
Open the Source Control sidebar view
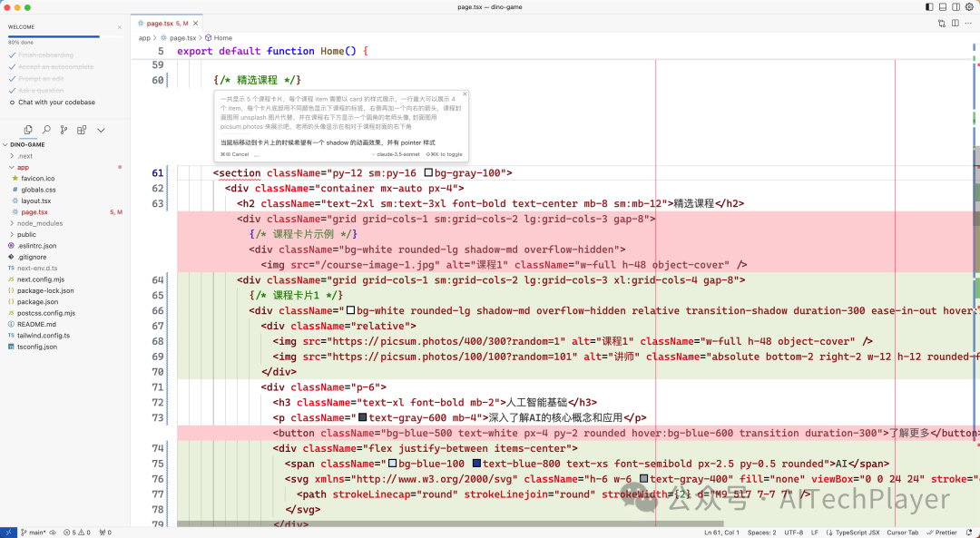pyautogui.click(x=64, y=130)
